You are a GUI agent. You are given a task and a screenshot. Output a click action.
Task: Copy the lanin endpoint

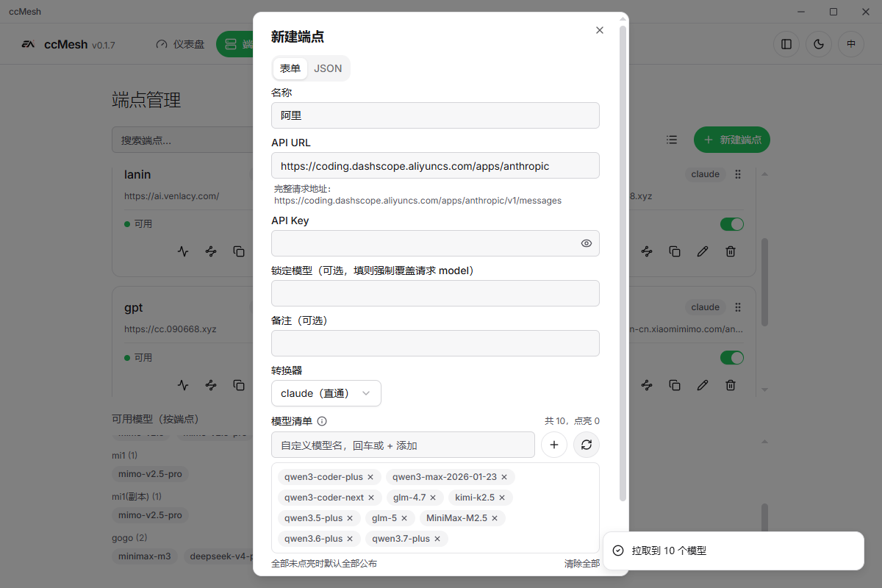[x=239, y=251]
